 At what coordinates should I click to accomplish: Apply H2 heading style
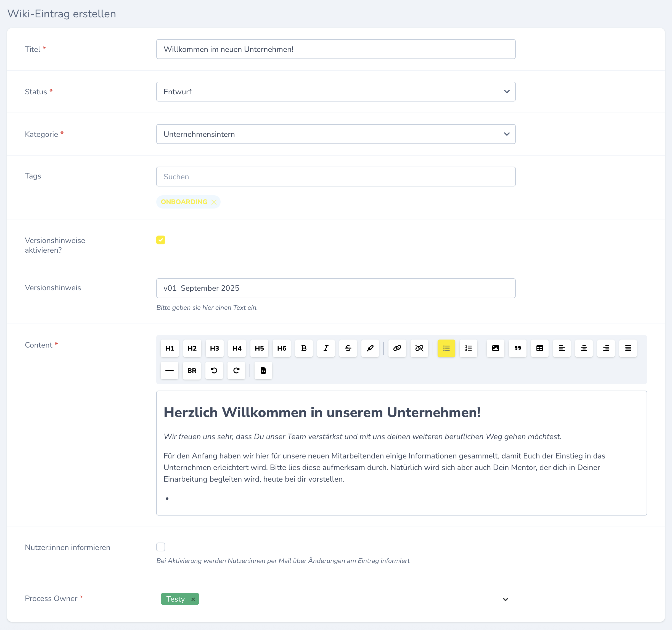click(192, 348)
